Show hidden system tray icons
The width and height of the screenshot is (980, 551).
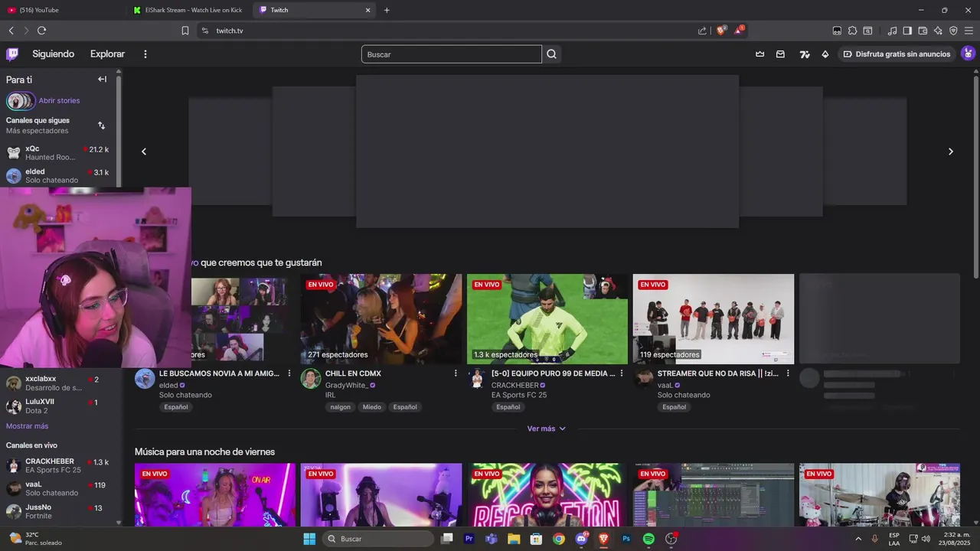tap(858, 539)
